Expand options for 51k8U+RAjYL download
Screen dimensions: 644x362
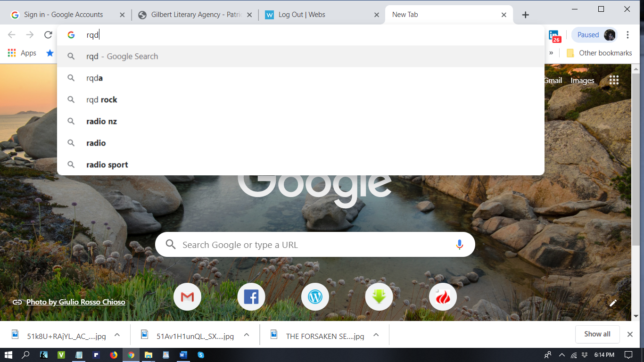pos(117,335)
